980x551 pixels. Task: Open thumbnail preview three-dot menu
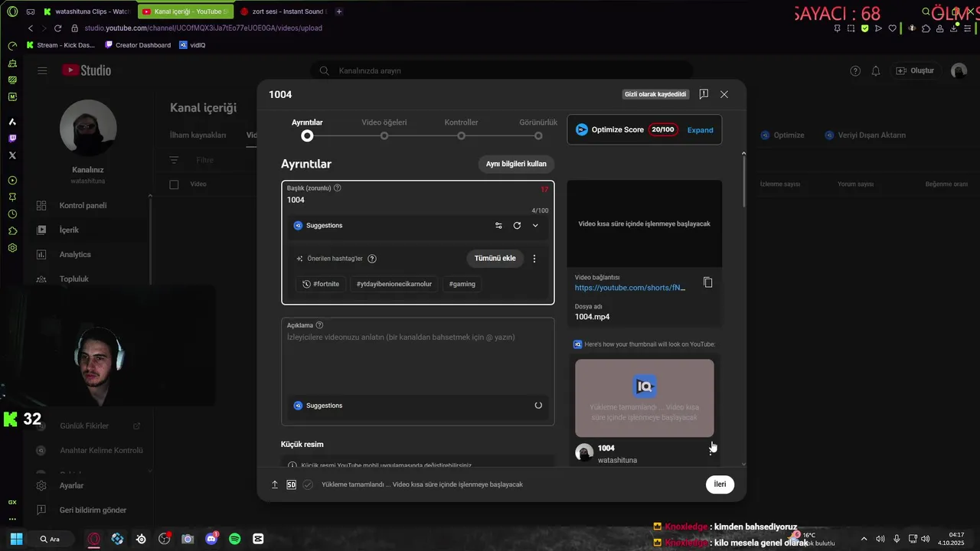710,450
